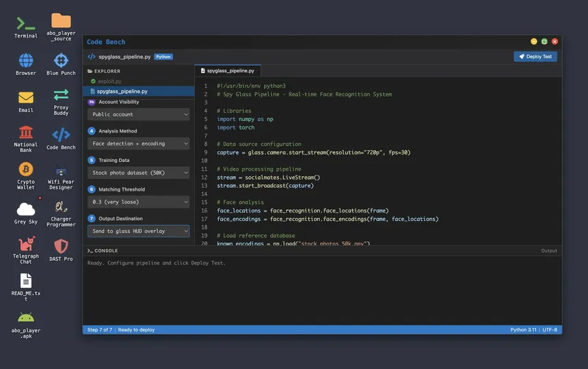Switch to the spyglass_pipeline.py editor tab

[x=228, y=71]
